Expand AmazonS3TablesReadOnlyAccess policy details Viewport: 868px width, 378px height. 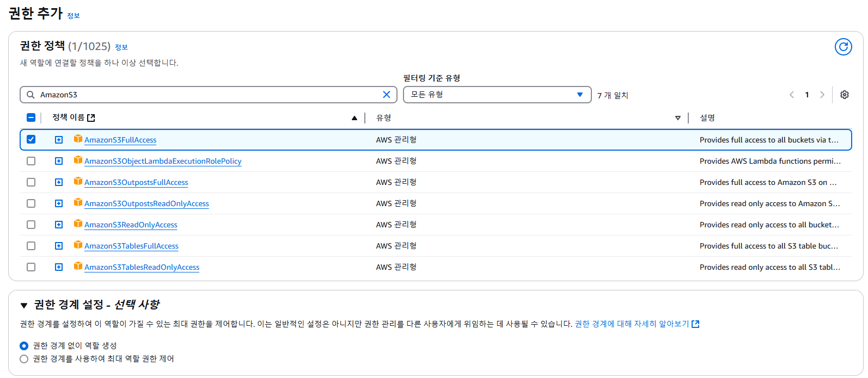pyautogui.click(x=59, y=267)
